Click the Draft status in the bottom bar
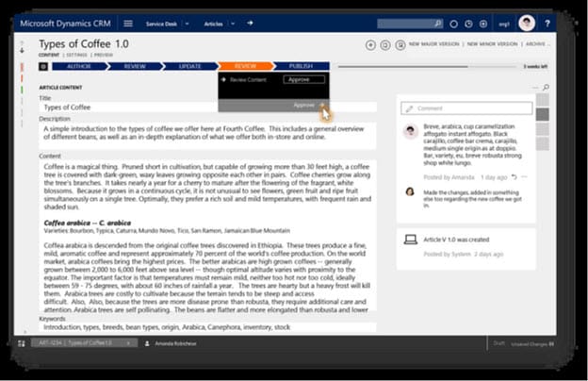Screen dimensions: 588x381 (498, 343)
